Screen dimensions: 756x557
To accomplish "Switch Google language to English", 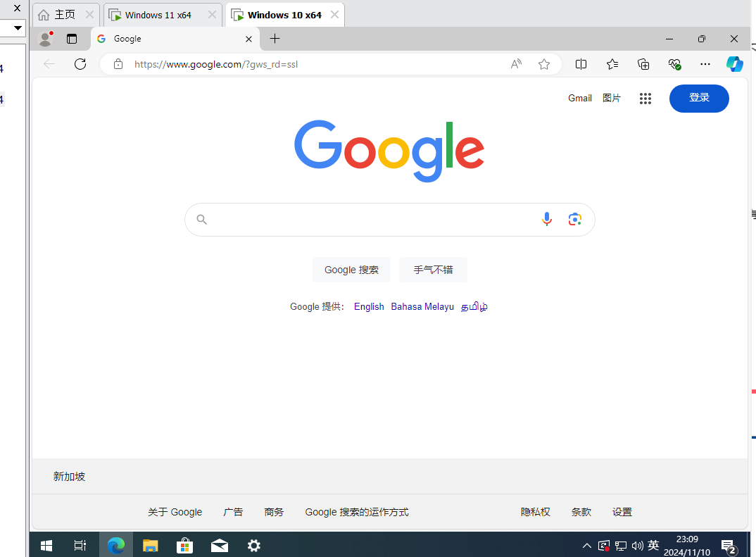I will pos(369,307).
